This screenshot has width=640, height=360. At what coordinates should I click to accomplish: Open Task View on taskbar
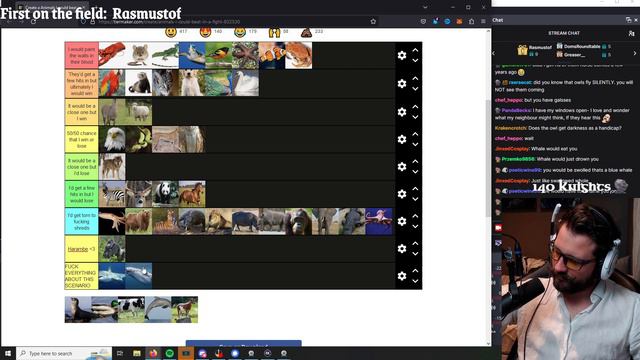point(120,353)
